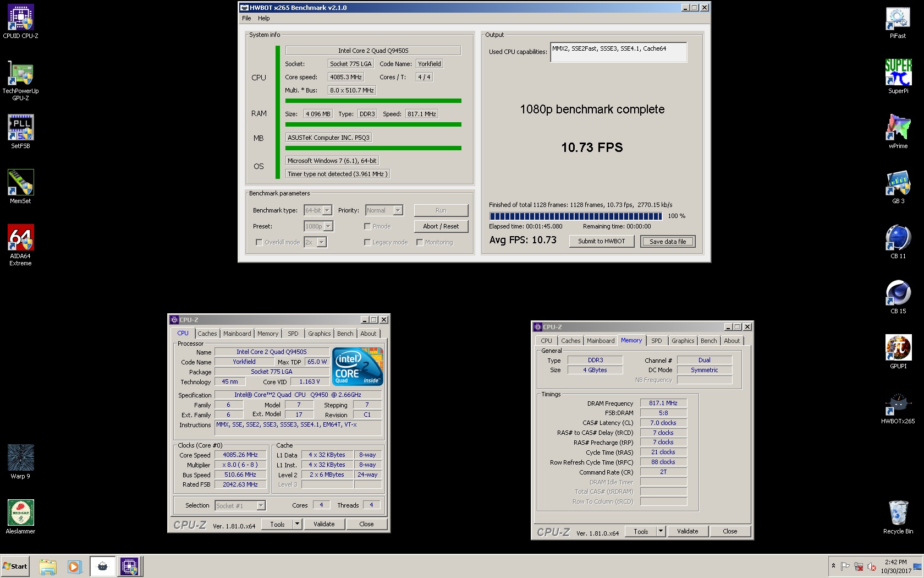Open the Recycle Bin
Screen dimensions: 924x578
[898, 517]
